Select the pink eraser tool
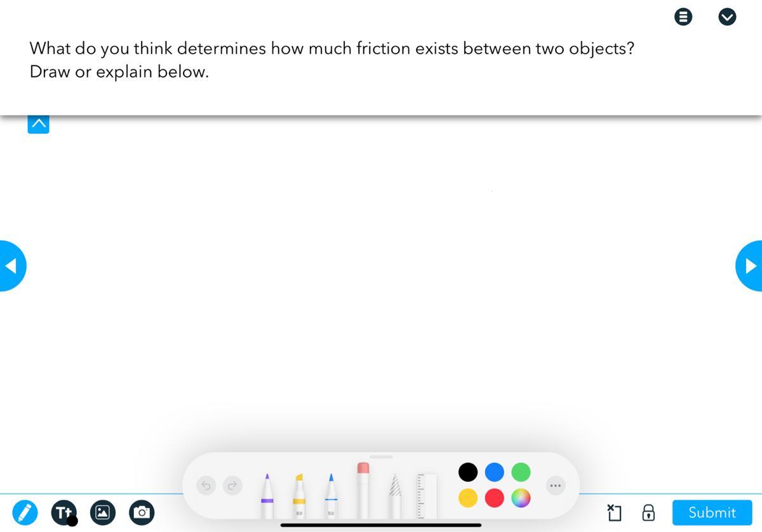Viewport: 762px width, 532px height. click(363, 491)
